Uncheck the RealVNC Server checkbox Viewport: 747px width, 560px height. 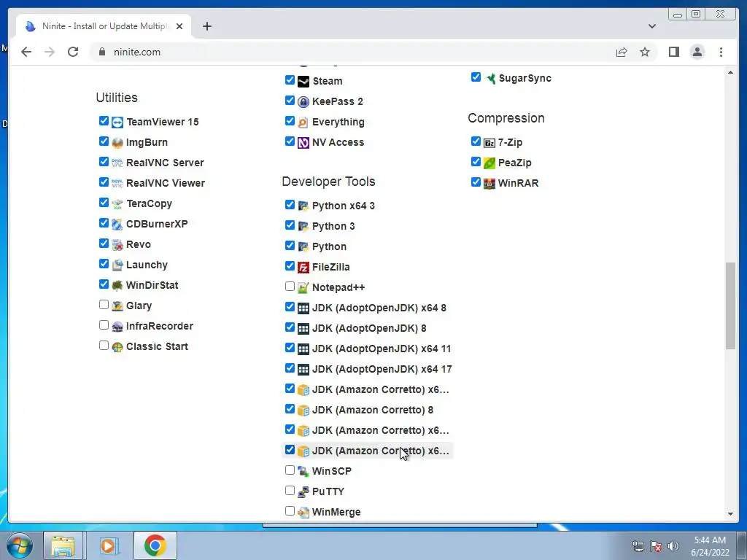click(x=104, y=161)
